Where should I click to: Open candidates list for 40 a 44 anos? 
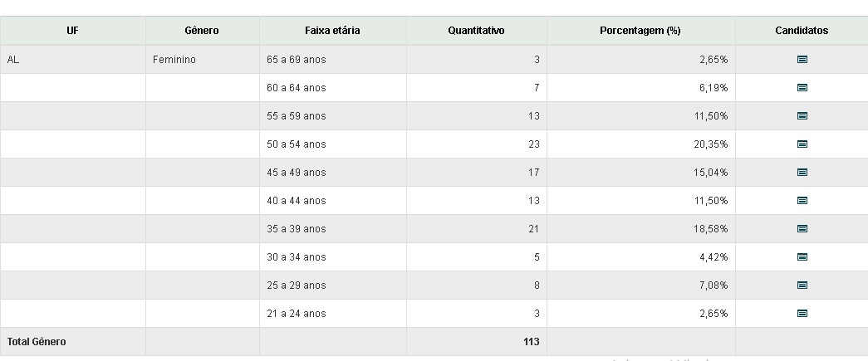tap(802, 201)
